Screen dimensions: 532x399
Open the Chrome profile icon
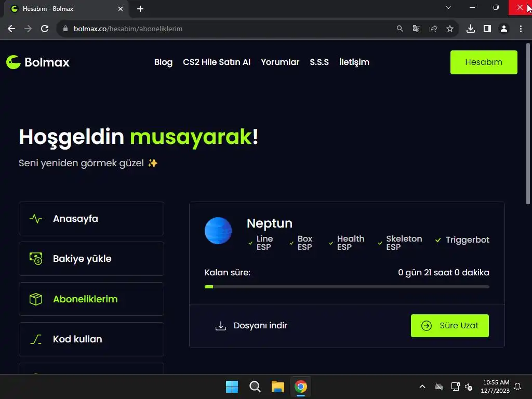coord(504,29)
